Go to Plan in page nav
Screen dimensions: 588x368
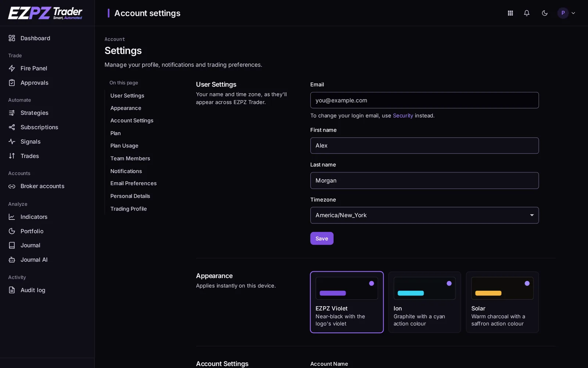tap(115, 133)
